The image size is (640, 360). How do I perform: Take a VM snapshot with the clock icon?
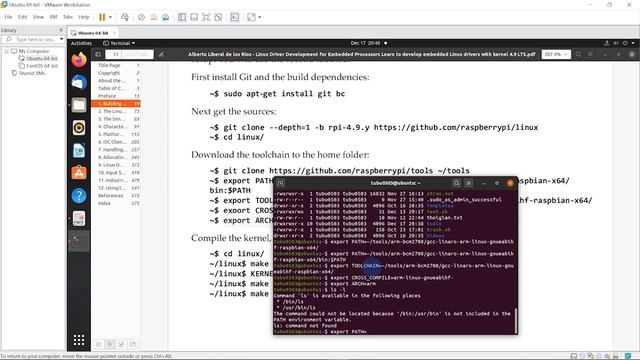[x=141, y=17]
